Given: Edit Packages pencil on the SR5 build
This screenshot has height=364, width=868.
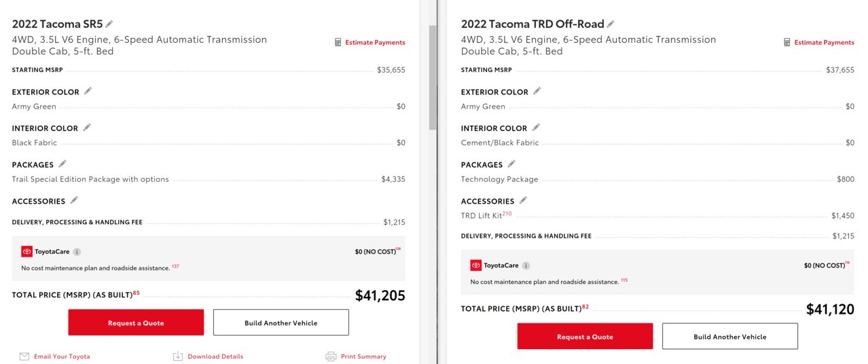Looking at the screenshot, I should pyautogui.click(x=62, y=164).
